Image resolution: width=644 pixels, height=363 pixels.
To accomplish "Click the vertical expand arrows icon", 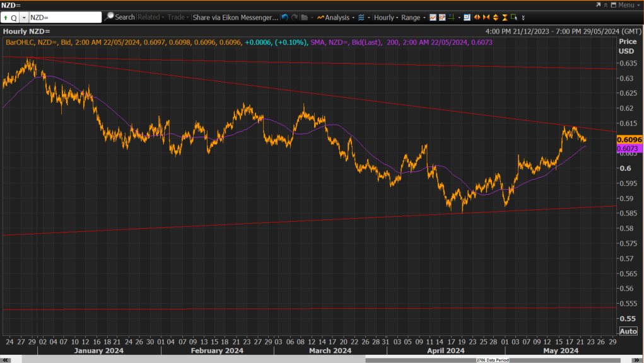I will tap(496, 17).
